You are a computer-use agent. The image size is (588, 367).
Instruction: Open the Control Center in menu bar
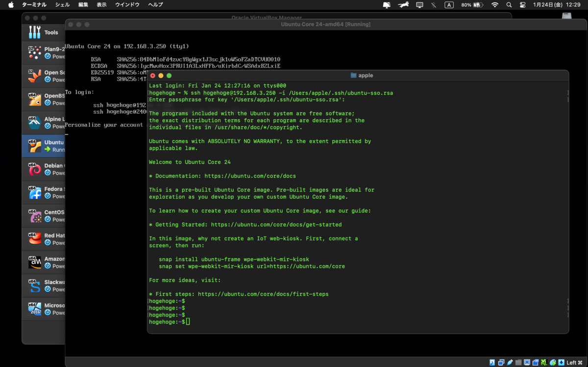click(522, 5)
